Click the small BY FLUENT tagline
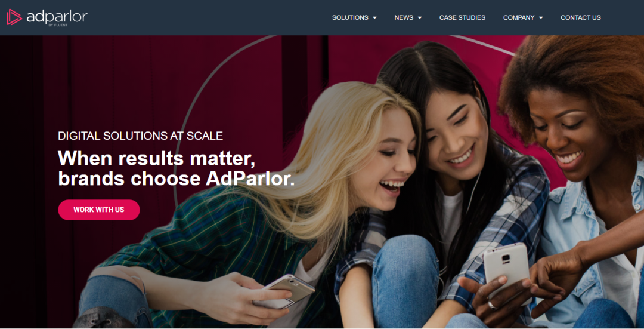The height and width of the screenshot is (329, 644). tap(58, 24)
